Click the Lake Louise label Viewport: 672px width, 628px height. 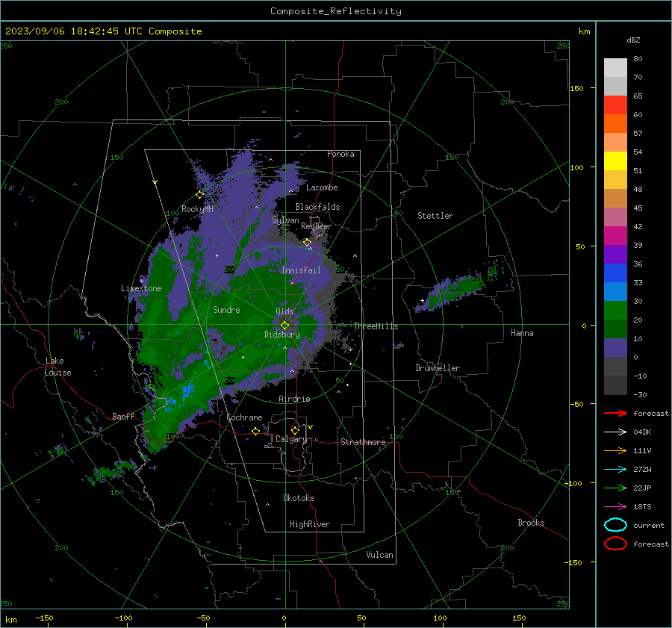[x=57, y=367]
